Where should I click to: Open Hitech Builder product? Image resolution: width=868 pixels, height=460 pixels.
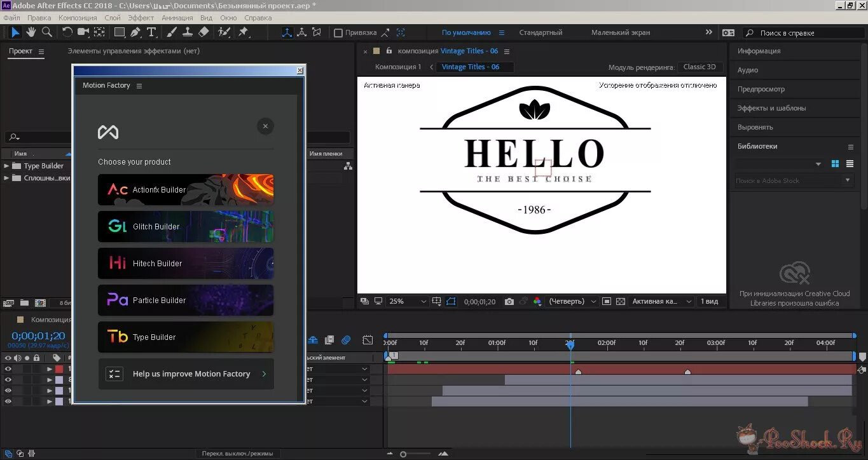point(186,263)
